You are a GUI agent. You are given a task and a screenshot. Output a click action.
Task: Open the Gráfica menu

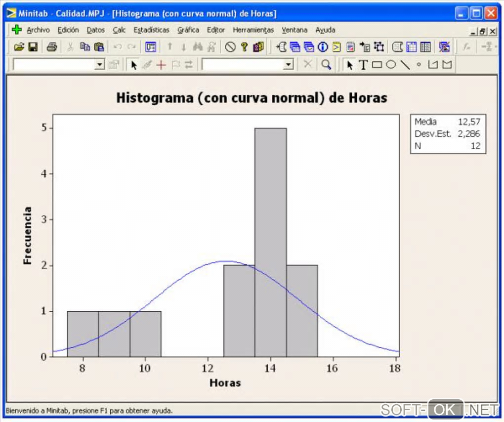188,30
